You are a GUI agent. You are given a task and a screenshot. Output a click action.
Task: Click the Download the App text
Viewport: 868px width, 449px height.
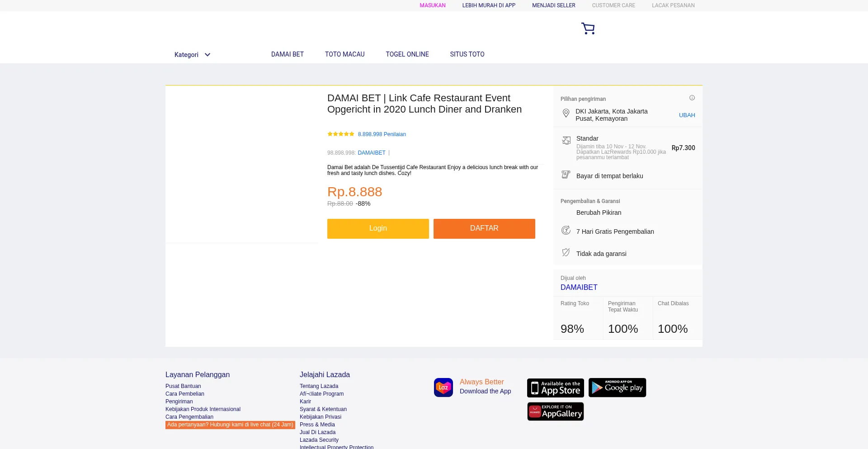[485, 391]
